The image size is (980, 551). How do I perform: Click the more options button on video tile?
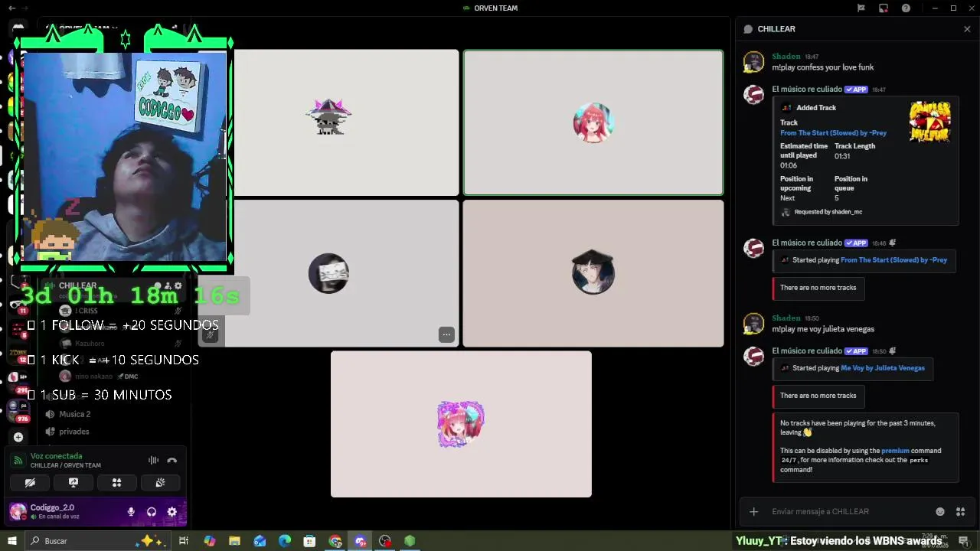[x=446, y=335]
